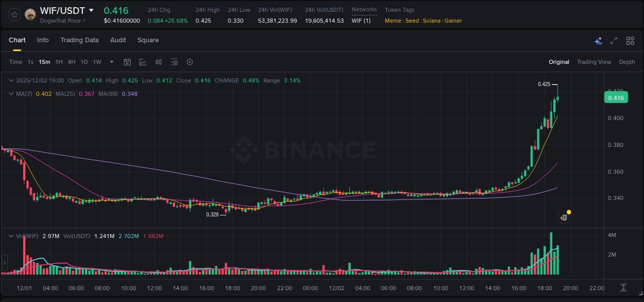Collapse the MA(7) indicator row chevron
The image size is (644, 302).
tap(10, 94)
